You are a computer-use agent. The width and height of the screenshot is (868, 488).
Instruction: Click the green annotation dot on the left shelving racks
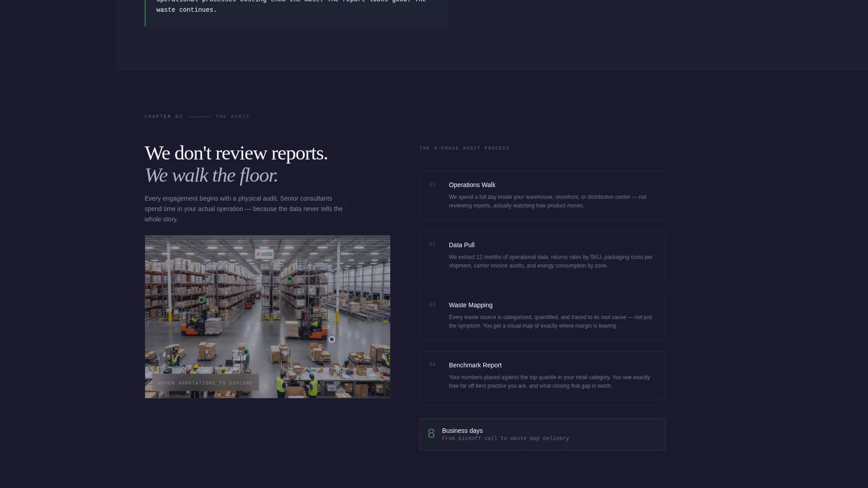pyautogui.click(x=202, y=300)
